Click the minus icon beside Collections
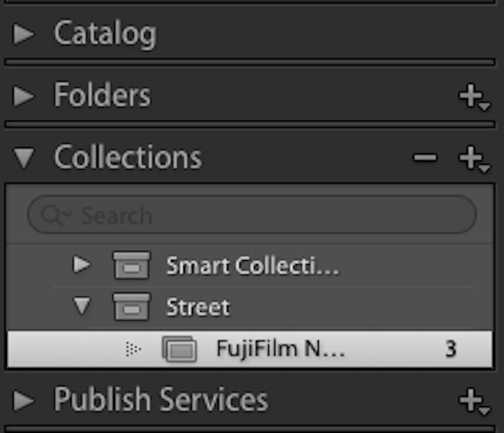Image resolution: width=504 pixels, height=433 pixels. tap(424, 158)
